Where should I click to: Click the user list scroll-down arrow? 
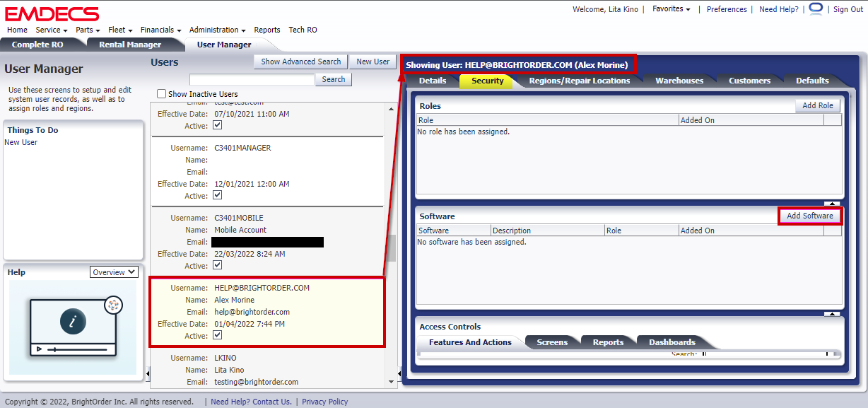(x=392, y=382)
